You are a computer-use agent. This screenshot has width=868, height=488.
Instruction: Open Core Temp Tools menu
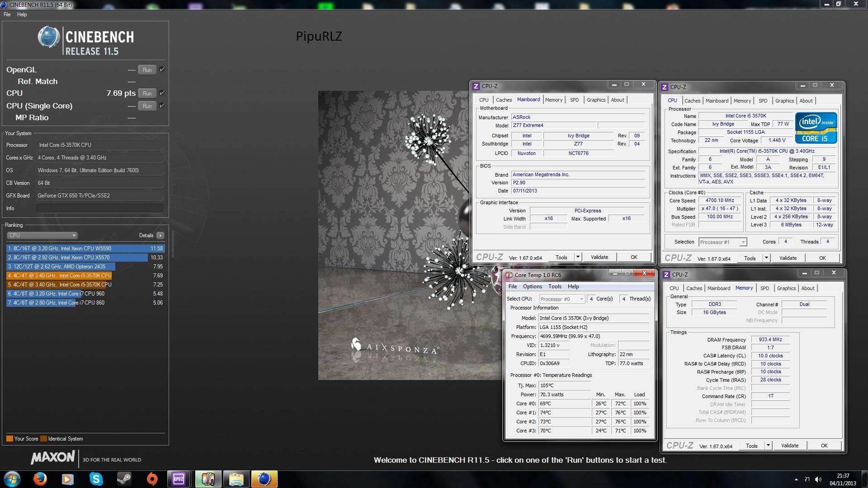click(x=555, y=286)
